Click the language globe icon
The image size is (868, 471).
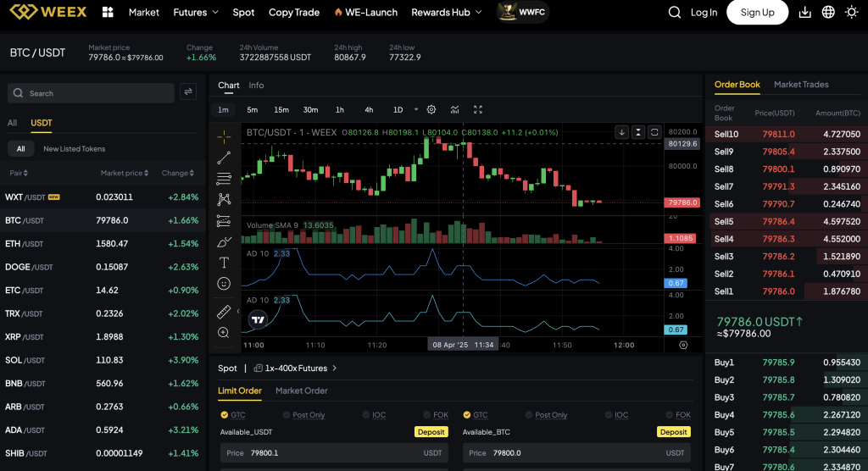tap(828, 13)
